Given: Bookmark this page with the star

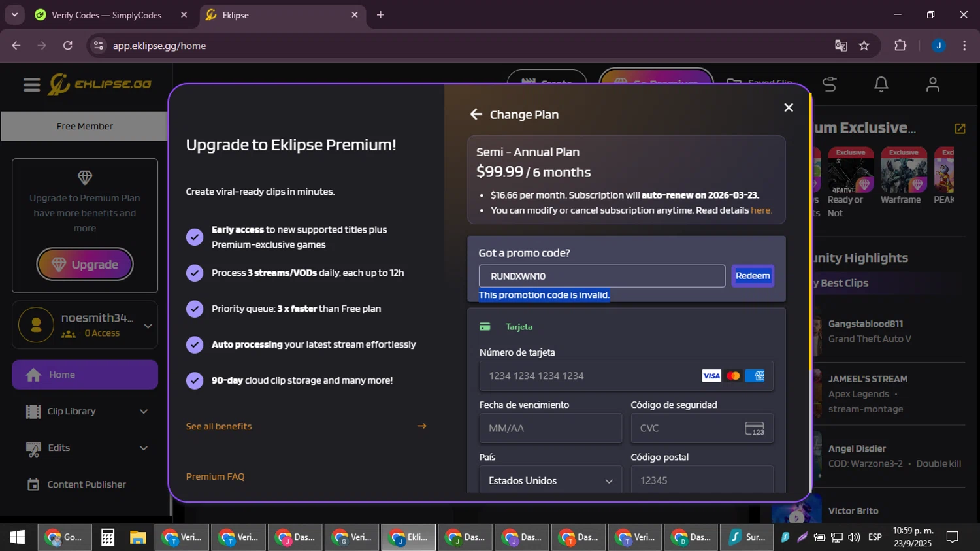Looking at the screenshot, I should tap(864, 46).
